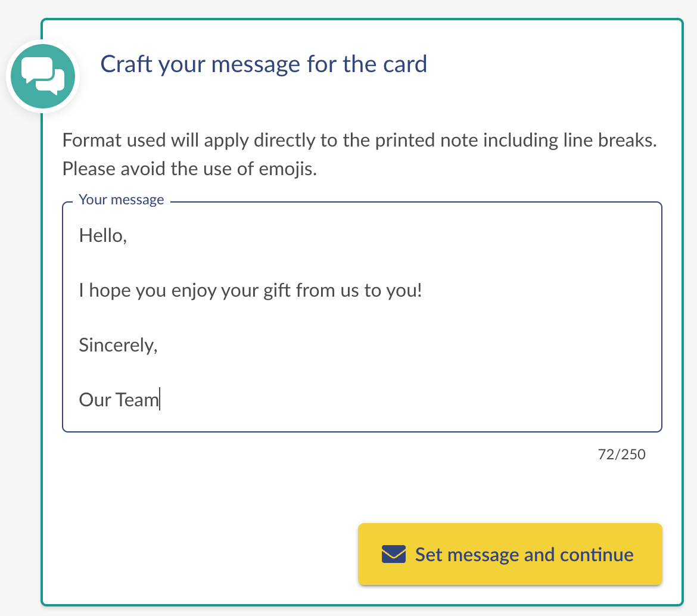Click the teal chat bubbles icon
The width and height of the screenshot is (697, 616).
tap(43, 76)
